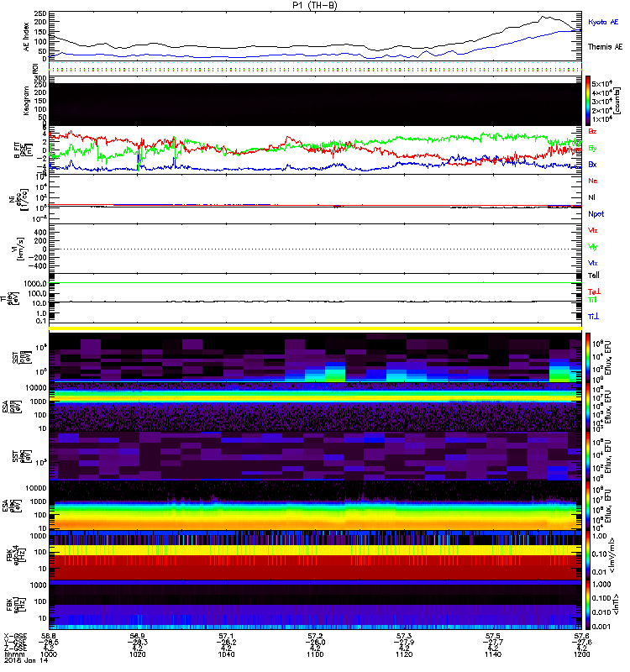
Task: Click the 2016 Jan 14 date label
Action: click(23, 662)
